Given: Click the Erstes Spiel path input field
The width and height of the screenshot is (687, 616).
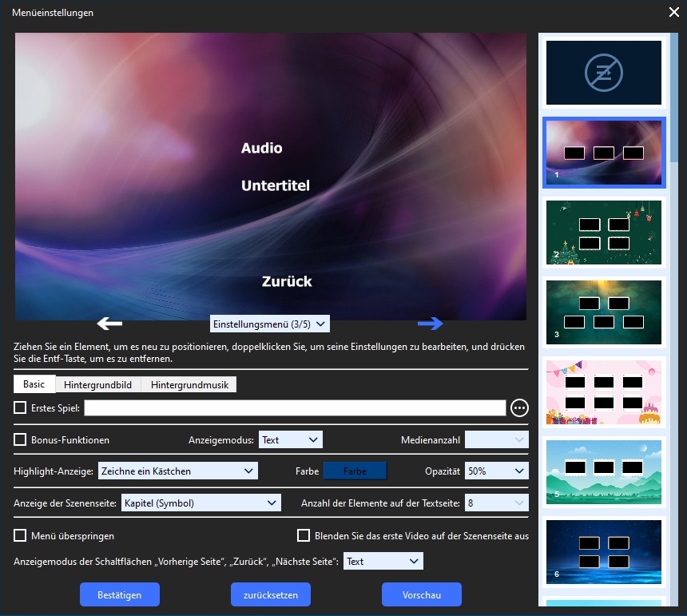Looking at the screenshot, I should [295, 408].
